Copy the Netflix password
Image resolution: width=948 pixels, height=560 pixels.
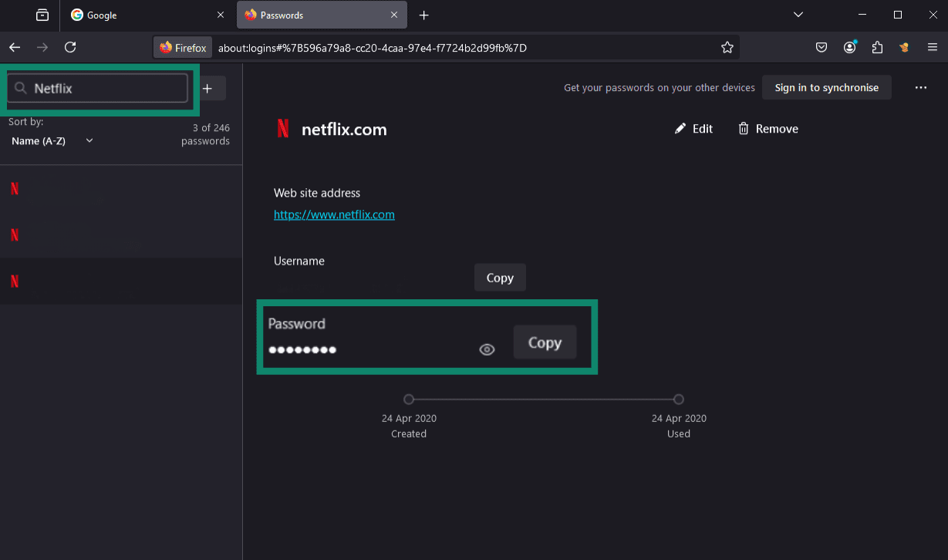click(x=545, y=342)
